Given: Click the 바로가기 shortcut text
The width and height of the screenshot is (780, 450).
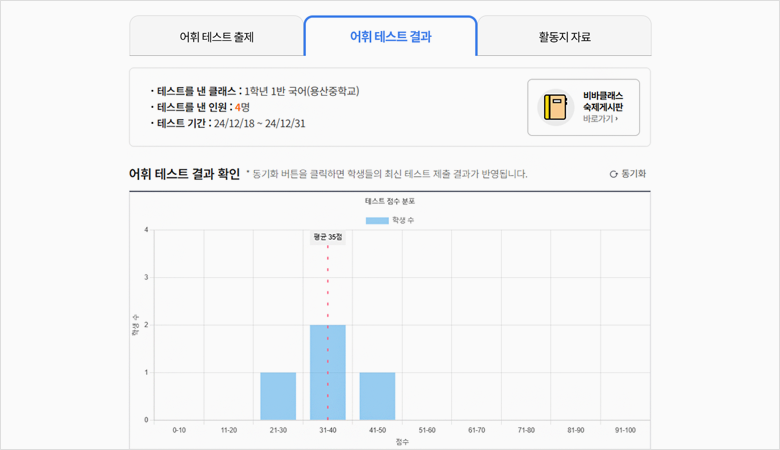Looking at the screenshot, I should [600, 119].
